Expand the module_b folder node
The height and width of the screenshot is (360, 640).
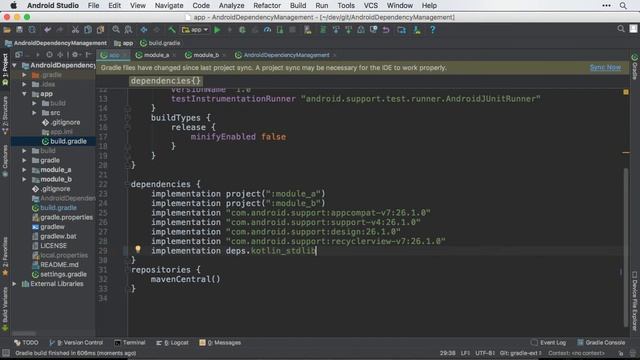[24, 179]
